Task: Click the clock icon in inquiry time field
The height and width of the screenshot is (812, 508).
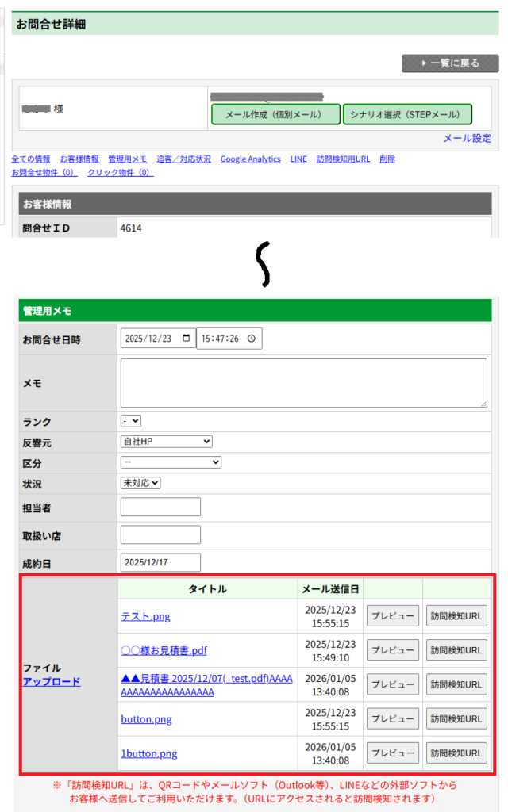Action: pyautogui.click(x=252, y=339)
